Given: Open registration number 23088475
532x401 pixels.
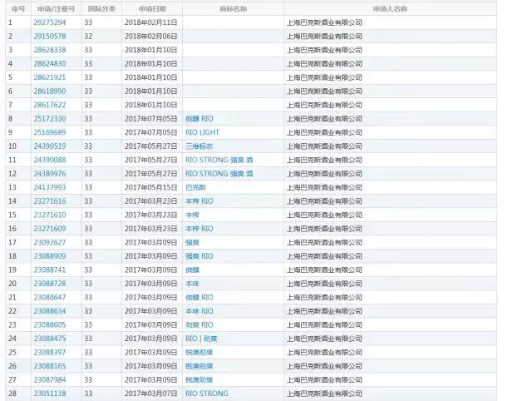Looking at the screenshot, I should pos(50,339).
